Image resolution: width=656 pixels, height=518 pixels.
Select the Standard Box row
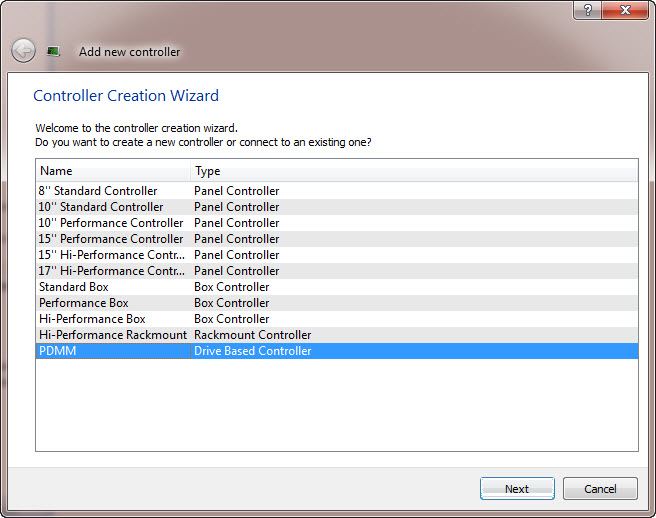click(x=337, y=287)
